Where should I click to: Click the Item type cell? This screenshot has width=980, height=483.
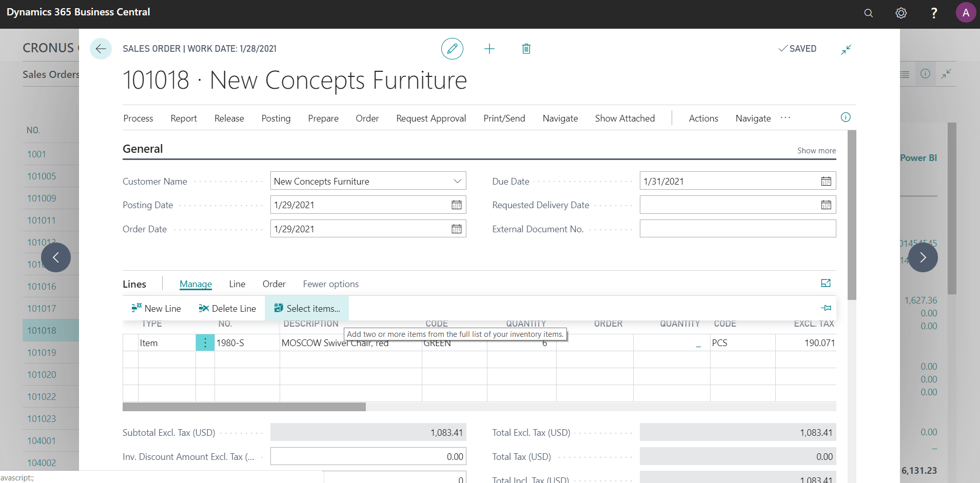167,343
